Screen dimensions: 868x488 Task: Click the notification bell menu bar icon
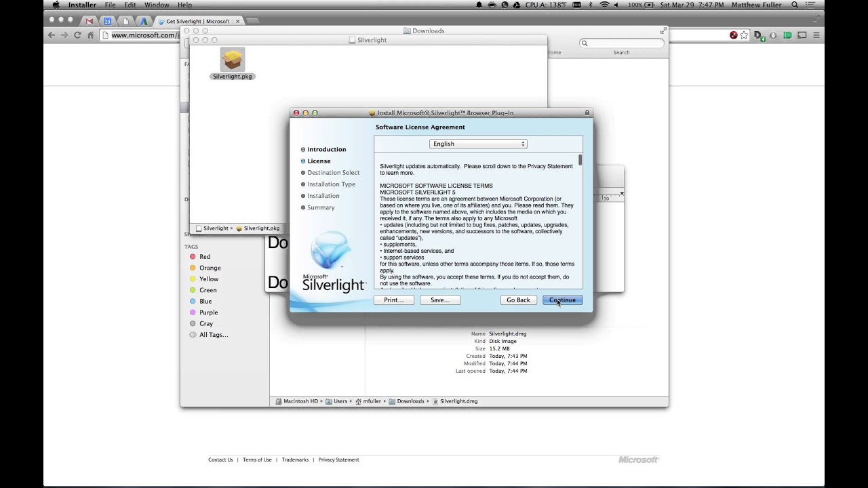click(x=479, y=5)
